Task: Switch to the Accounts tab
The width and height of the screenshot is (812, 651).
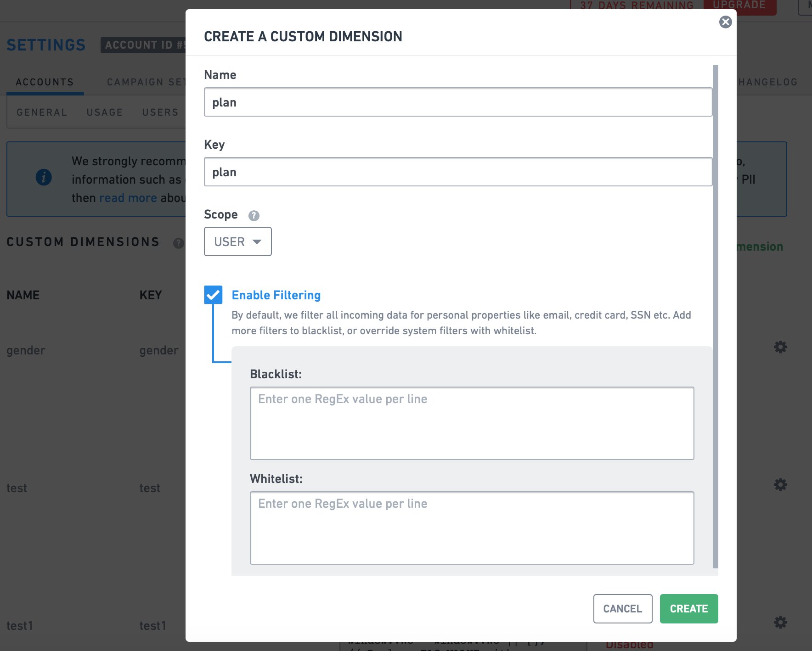Action: [x=45, y=82]
